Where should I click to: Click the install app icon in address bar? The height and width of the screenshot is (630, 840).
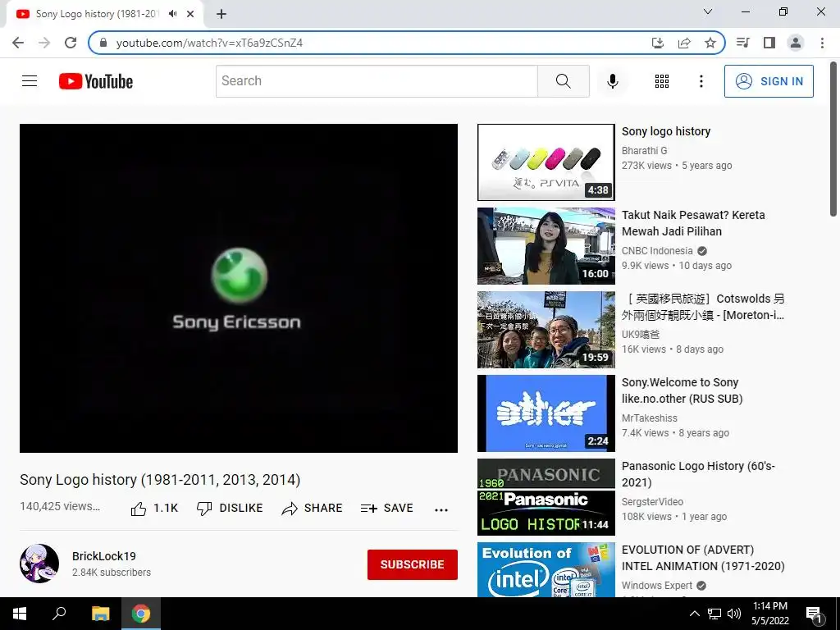pos(657,43)
